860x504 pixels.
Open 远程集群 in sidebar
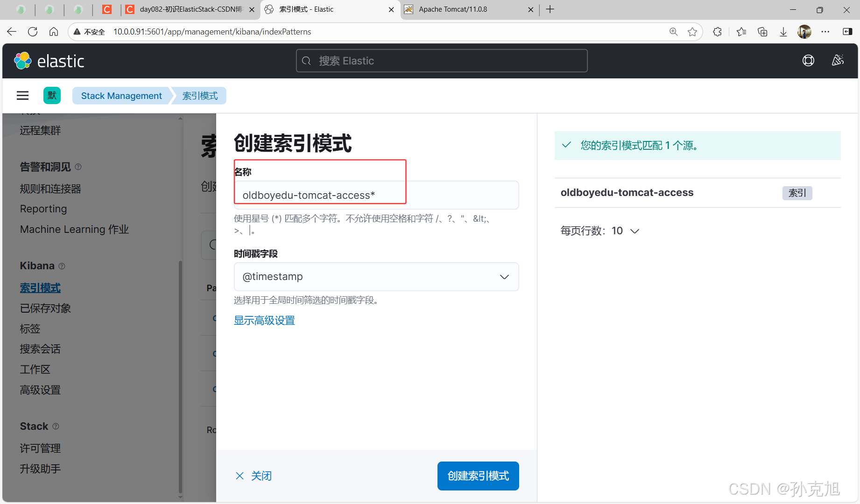(x=40, y=131)
